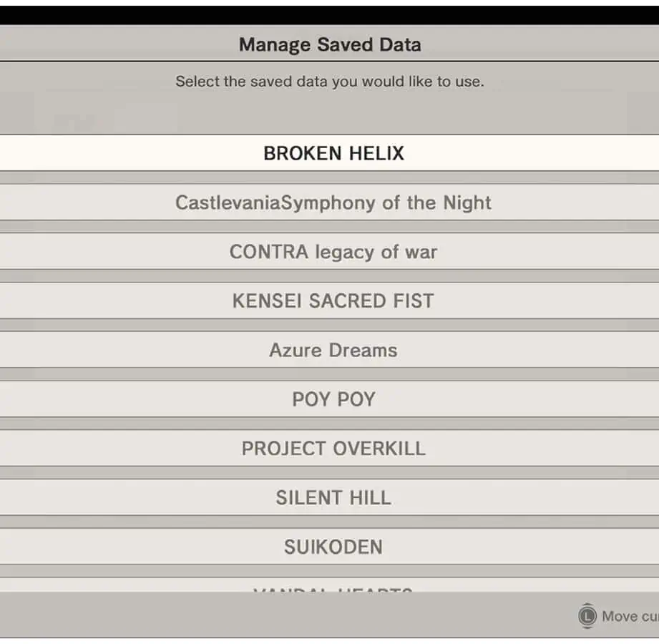The height and width of the screenshot is (644, 659).
Task: Click the Manage Saved Data title
Action: (x=330, y=44)
